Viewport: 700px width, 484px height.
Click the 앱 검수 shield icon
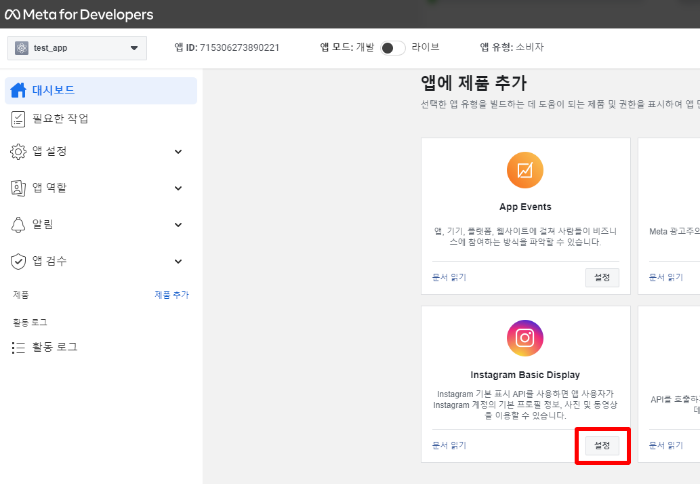tap(18, 261)
